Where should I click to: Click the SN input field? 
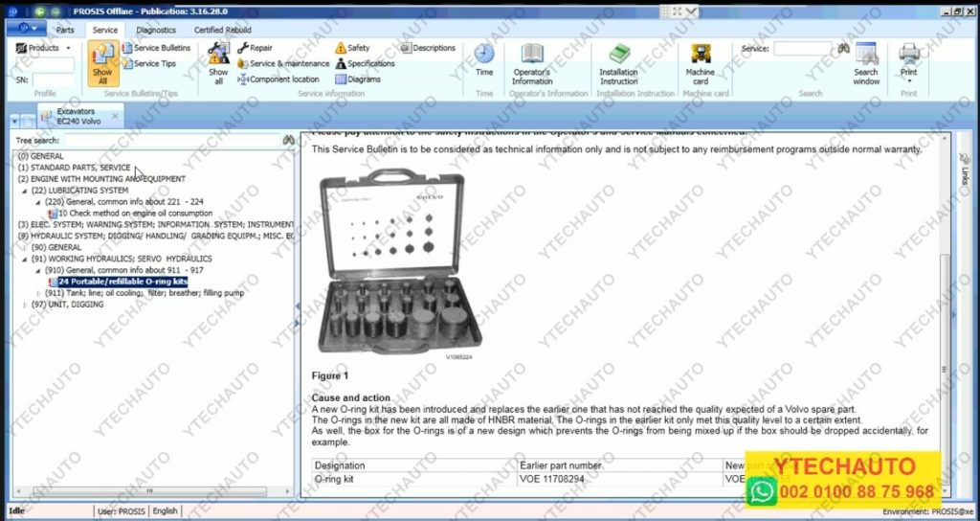54,79
